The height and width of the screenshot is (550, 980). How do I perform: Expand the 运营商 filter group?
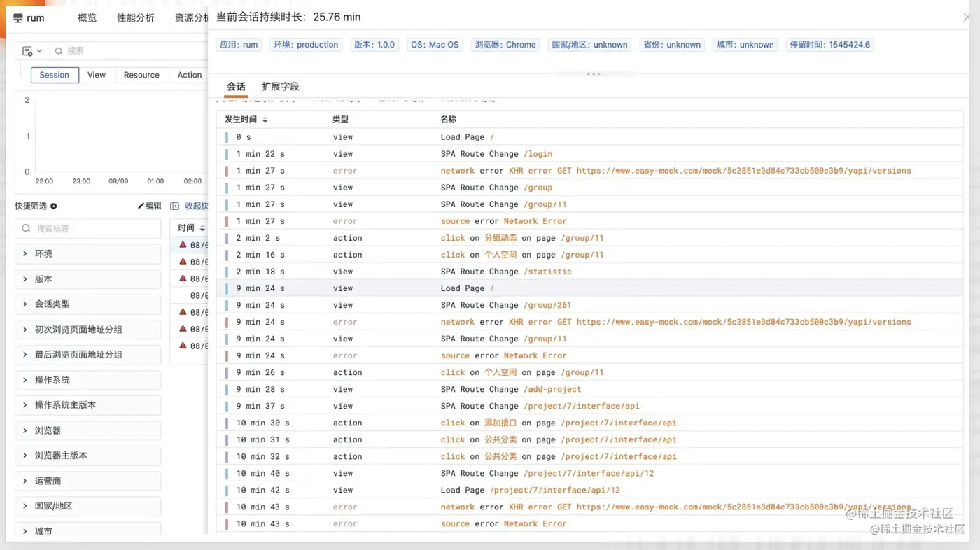tap(88, 481)
